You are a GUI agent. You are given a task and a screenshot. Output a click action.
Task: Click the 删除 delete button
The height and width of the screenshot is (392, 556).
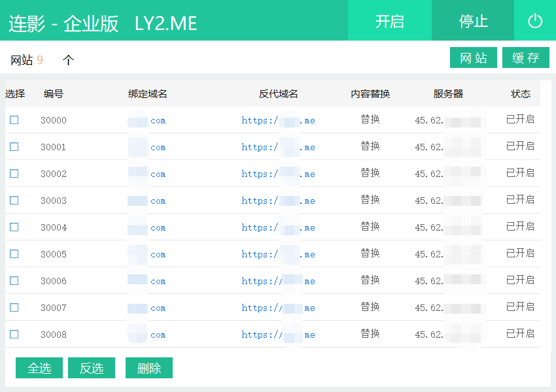click(149, 368)
